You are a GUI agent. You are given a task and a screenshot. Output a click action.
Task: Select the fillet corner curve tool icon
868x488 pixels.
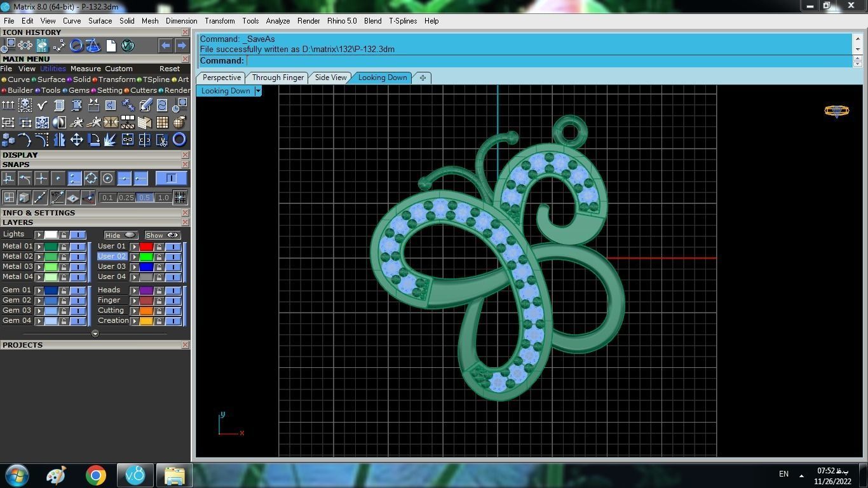pyautogui.click(x=43, y=140)
